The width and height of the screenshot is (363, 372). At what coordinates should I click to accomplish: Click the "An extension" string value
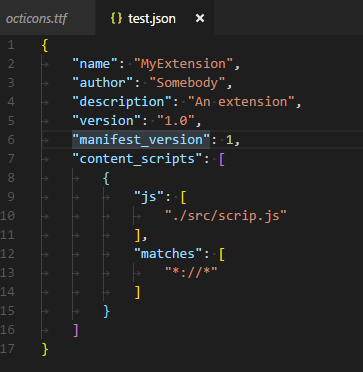tap(241, 102)
